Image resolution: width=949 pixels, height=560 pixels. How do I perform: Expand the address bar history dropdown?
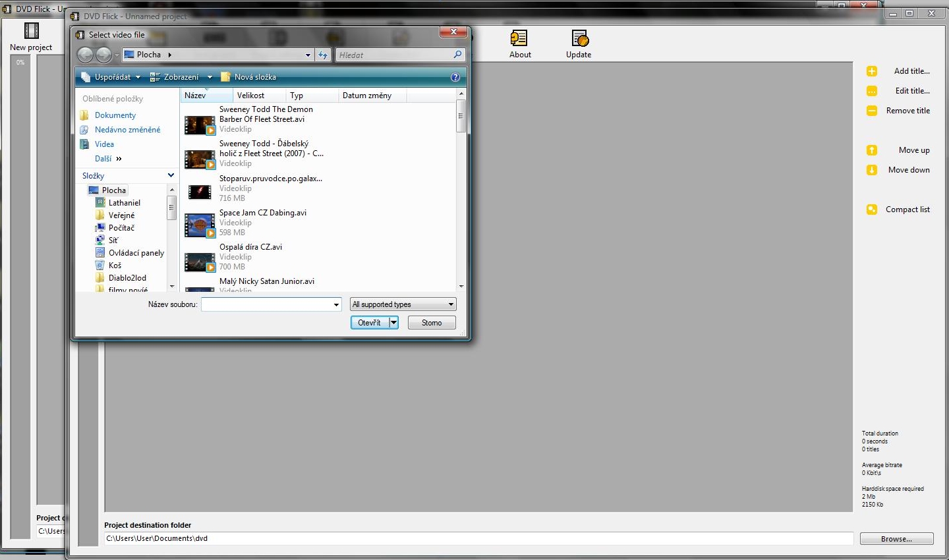coord(308,55)
